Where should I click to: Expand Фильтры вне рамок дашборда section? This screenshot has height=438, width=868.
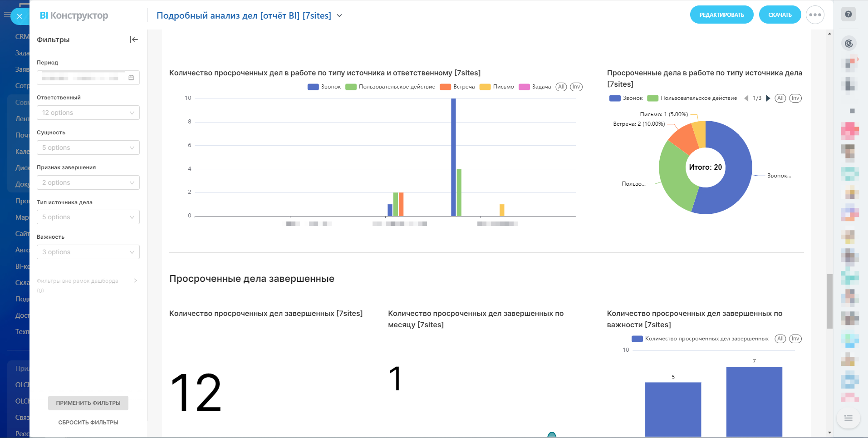click(x=135, y=281)
